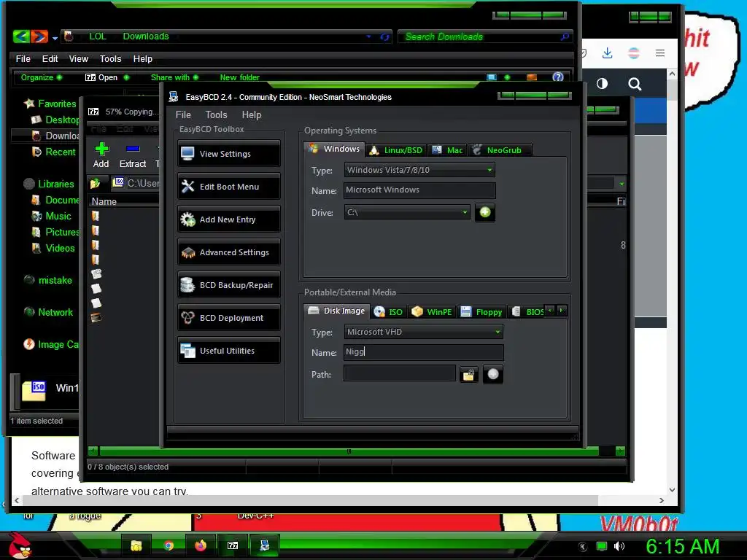Viewport: 747px width, 560px height.
Task: Go forward in the Explorer window
Action: point(39,36)
